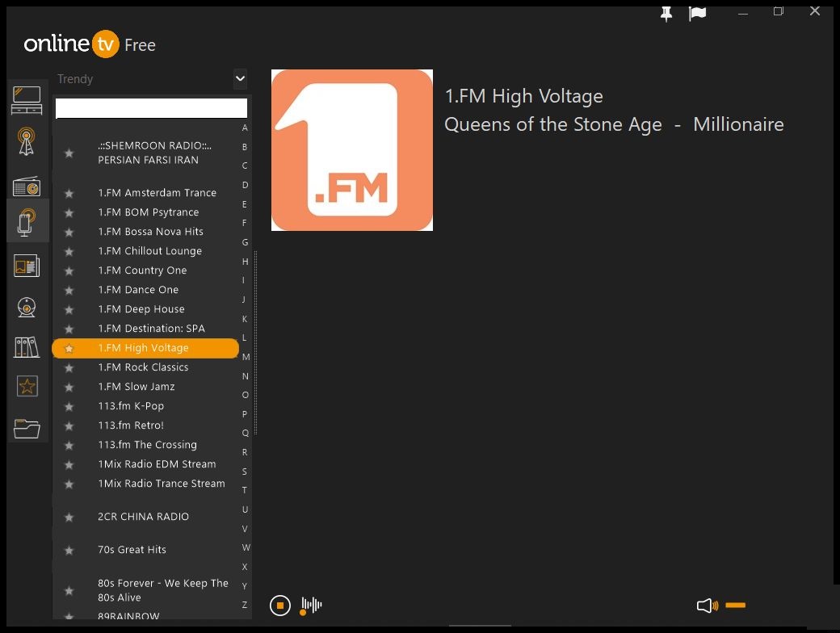Click the flag icon in title bar

pyautogui.click(x=697, y=14)
